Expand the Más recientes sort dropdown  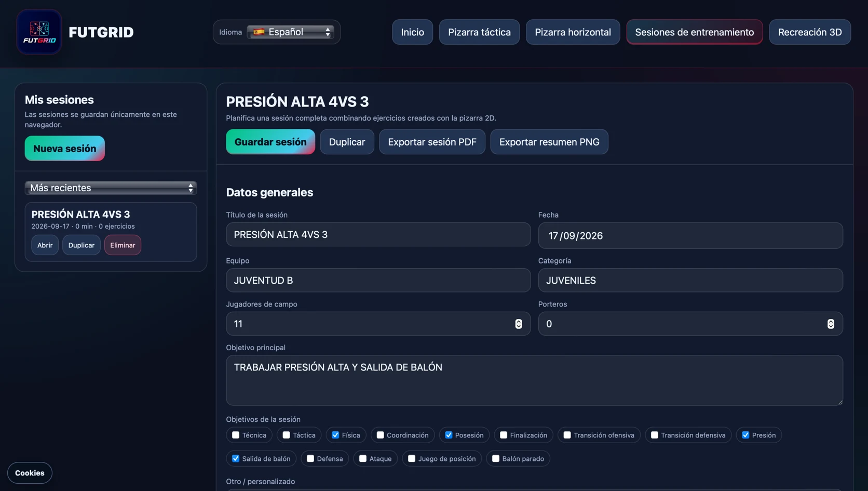pos(111,188)
